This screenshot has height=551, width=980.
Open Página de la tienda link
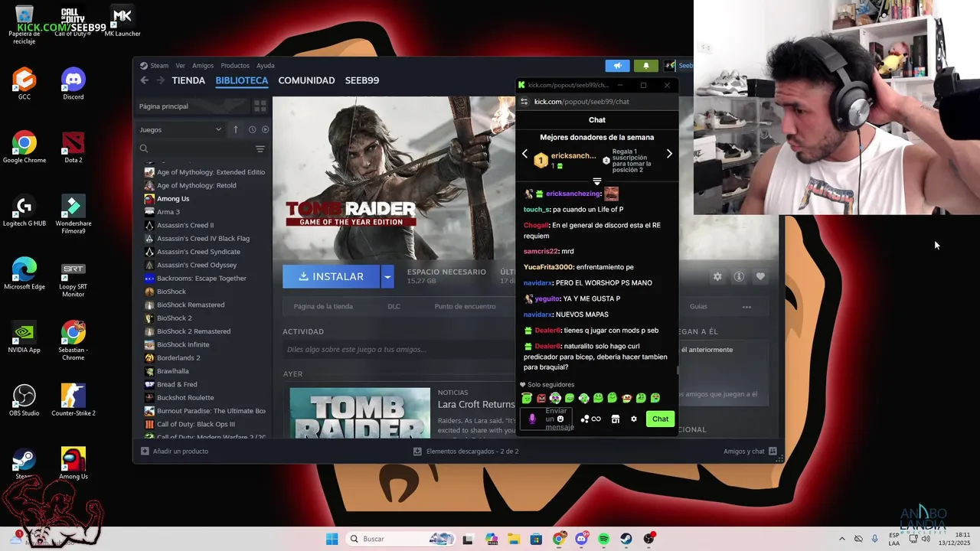tap(323, 307)
